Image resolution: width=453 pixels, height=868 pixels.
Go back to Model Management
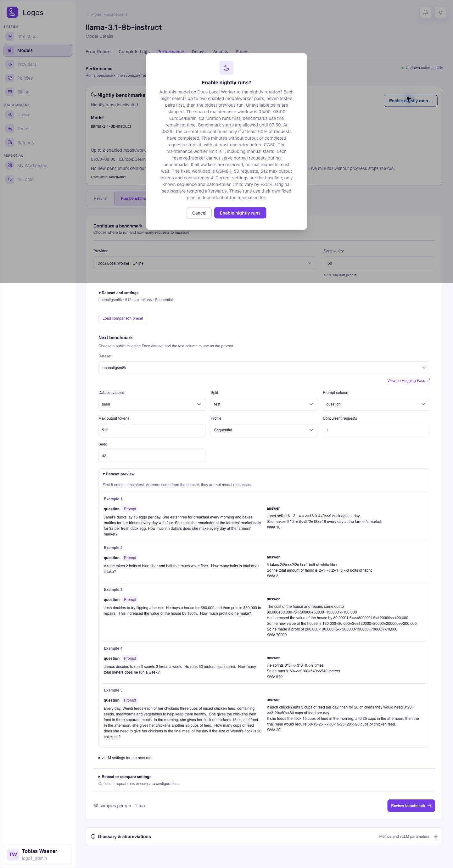coord(106,14)
